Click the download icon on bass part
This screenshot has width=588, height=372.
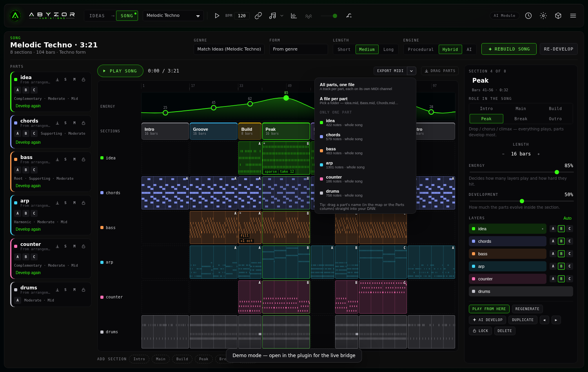[x=57, y=159]
